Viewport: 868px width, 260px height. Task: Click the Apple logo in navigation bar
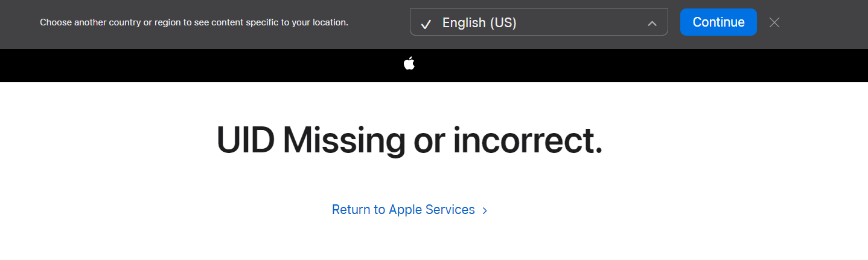tap(409, 63)
